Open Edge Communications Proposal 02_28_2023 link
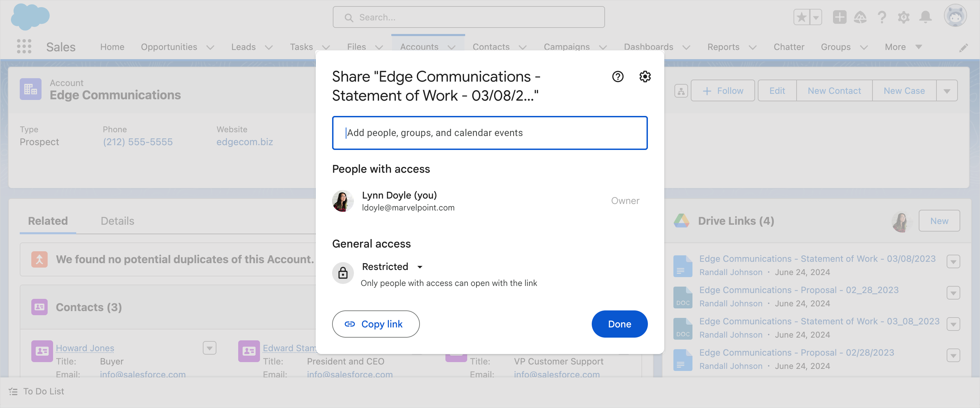 (799, 290)
